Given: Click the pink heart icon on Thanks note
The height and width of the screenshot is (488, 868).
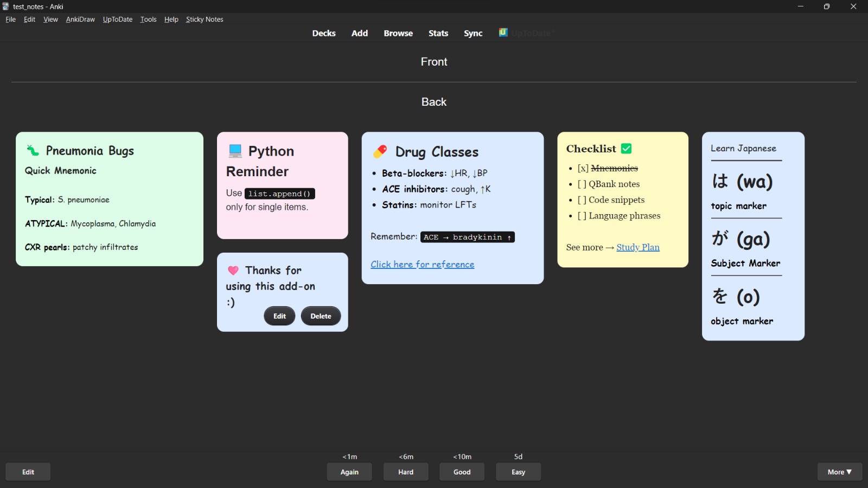Looking at the screenshot, I should tap(233, 271).
